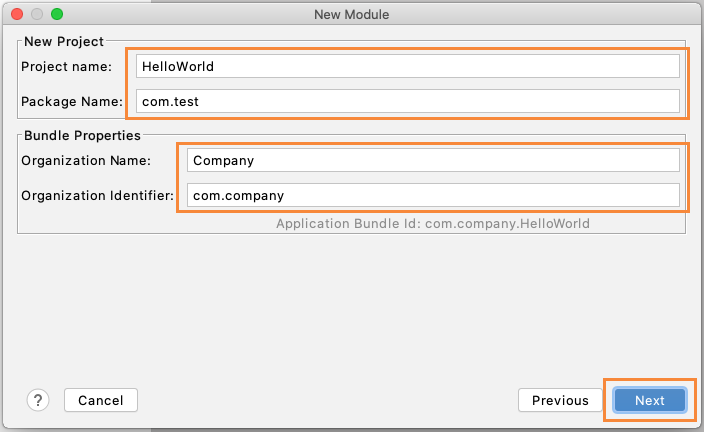
Task: Cancel the New Module dialog
Action: pyautogui.click(x=101, y=400)
